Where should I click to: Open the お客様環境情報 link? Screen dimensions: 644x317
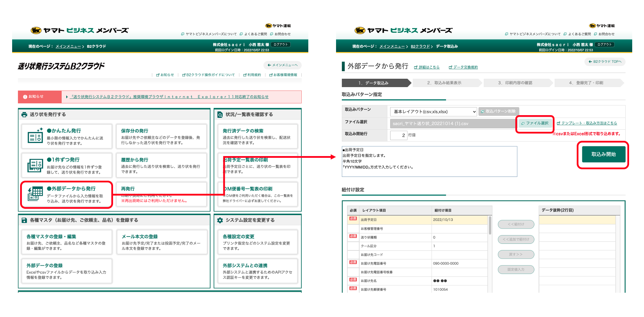pyautogui.click(x=283, y=75)
